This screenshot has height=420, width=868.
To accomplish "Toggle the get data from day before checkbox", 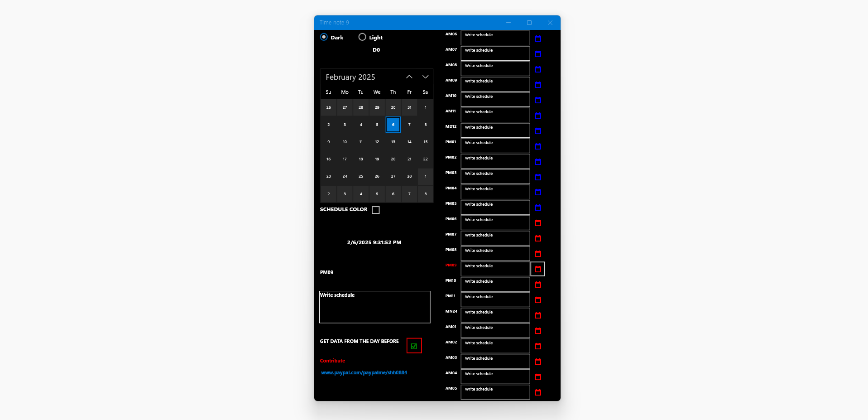I will (x=414, y=346).
